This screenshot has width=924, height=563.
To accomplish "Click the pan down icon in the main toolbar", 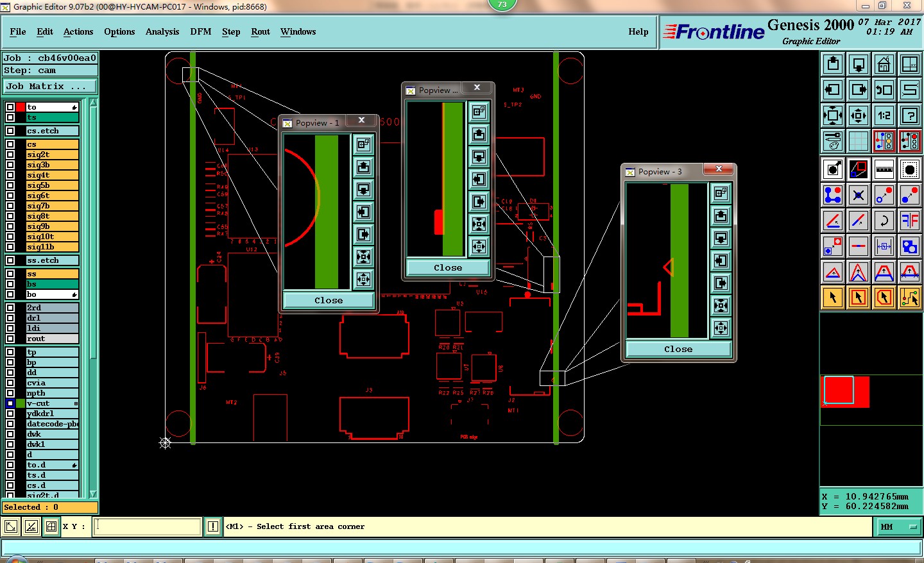I will pos(859,64).
